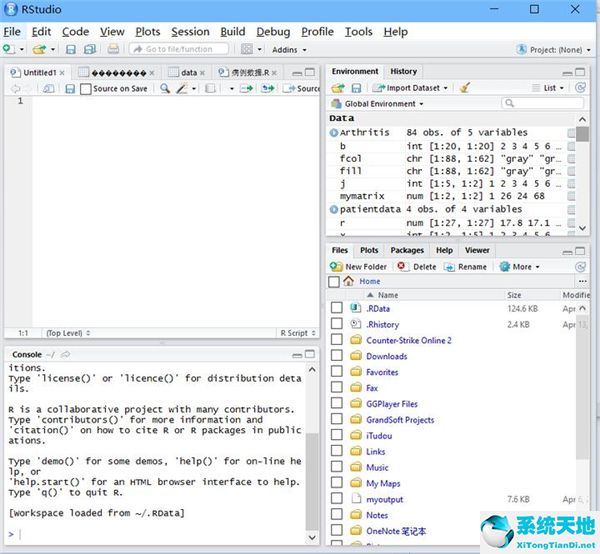Click the Save workspace icon in Environment pane

356,88
